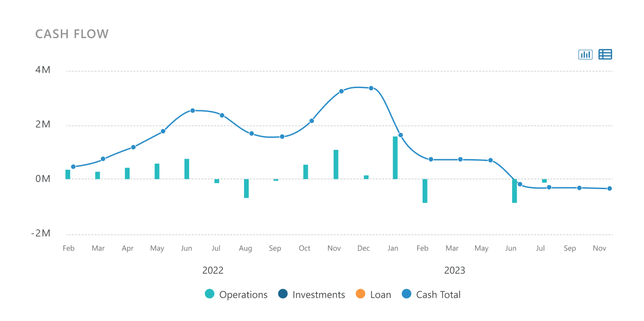644x321 pixels.
Task: Toggle Operations series in legend
Action: [x=236, y=294]
